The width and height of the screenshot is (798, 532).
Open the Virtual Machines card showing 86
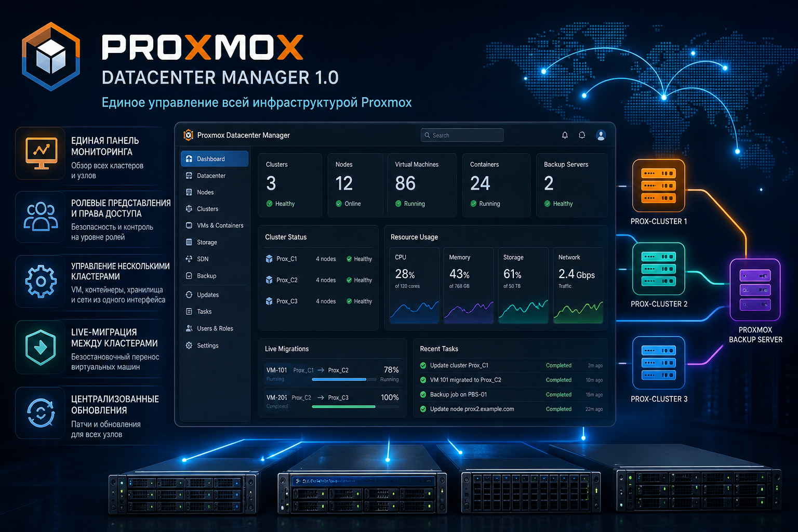tap(422, 185)
